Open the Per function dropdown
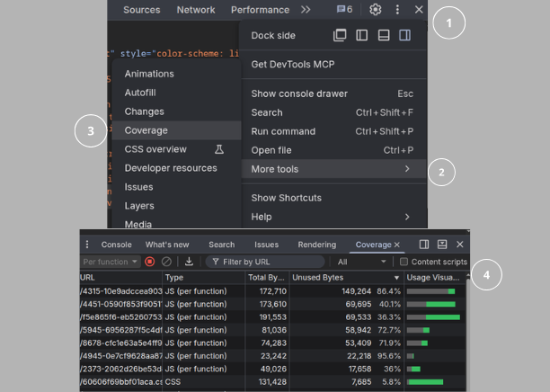 click(111, 262)
